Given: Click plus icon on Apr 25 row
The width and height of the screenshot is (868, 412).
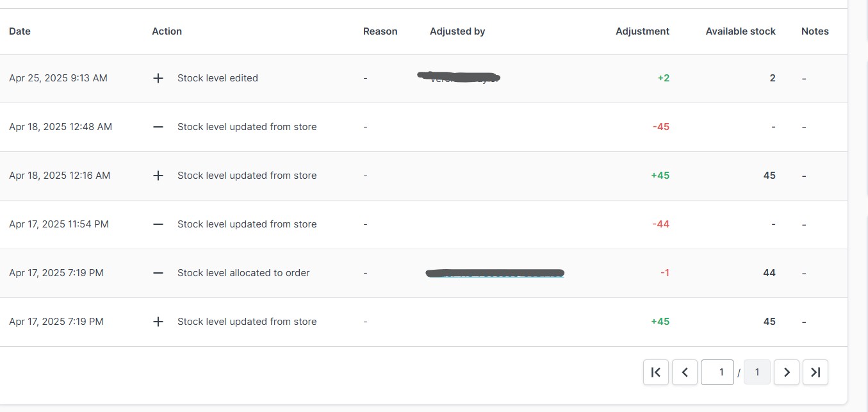Looking at the screenshot, I should [158, 78].
